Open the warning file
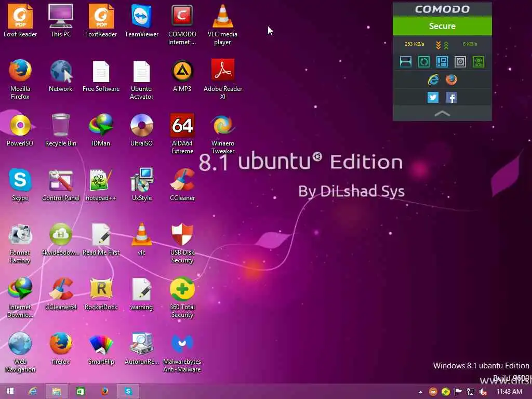532x399 pixels. pyautogui.click(x=141, y=294)
